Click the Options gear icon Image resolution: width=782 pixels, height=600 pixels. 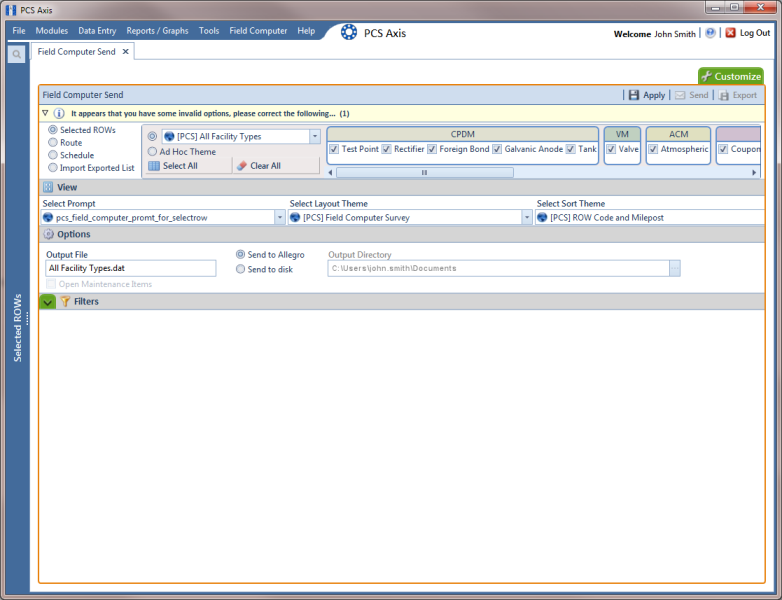pos(48,234)
